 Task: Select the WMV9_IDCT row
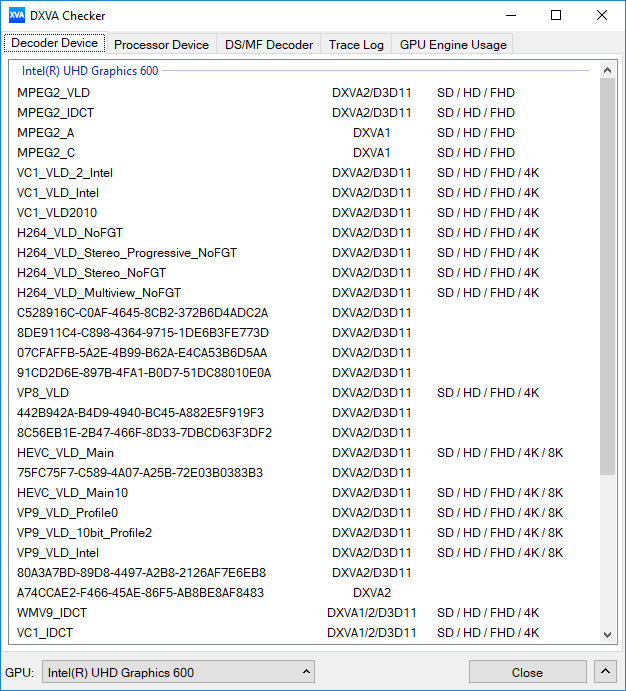click(x=304, y=613)
